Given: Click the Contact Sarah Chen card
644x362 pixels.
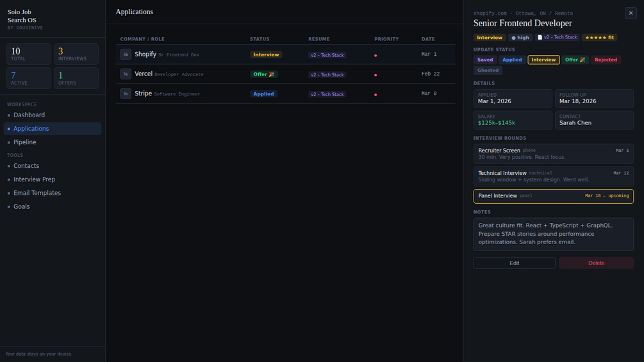Looking at the screenshot, I should [594, 120].
